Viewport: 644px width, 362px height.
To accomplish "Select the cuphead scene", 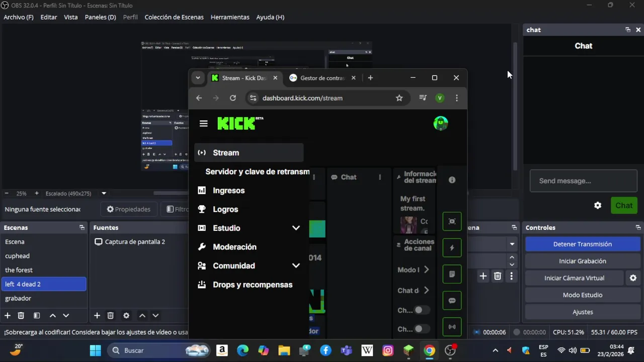I will pos(44,256).
